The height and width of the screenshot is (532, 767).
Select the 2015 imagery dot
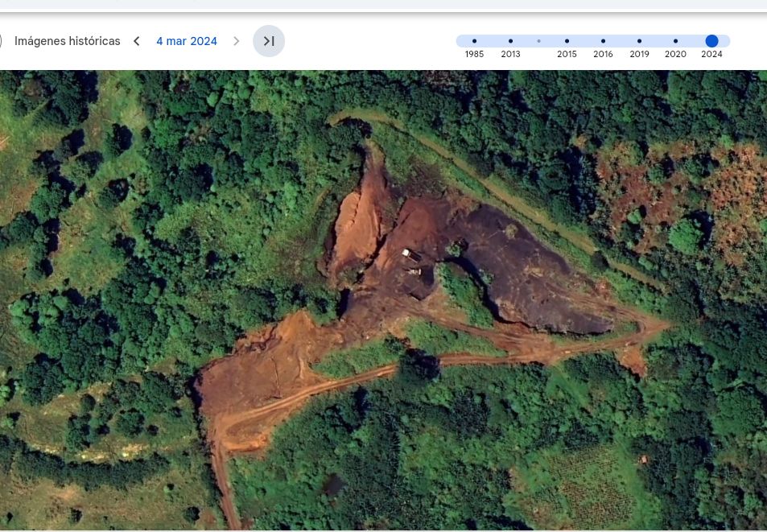pyautogui.click(x=567, y=40)
